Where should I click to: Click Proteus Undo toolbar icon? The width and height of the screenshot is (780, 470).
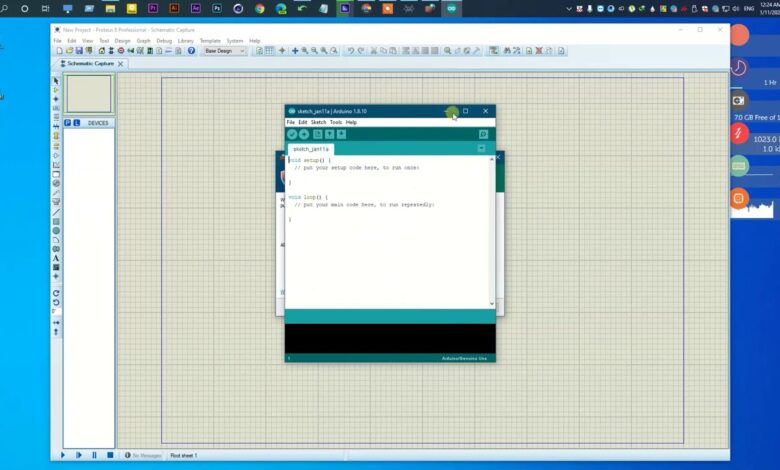(351, 51)
